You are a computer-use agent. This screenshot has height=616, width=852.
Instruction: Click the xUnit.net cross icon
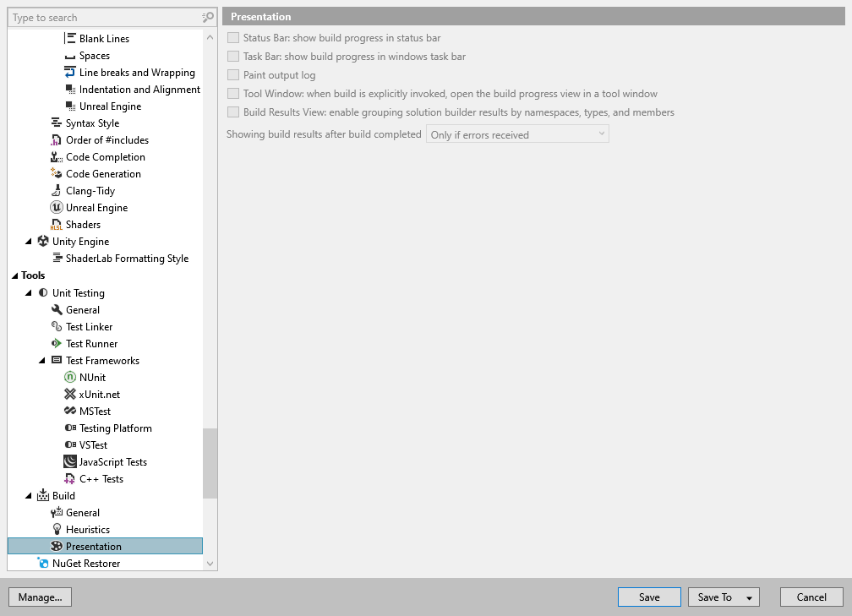pyautogui.click(x=70, y=395)
